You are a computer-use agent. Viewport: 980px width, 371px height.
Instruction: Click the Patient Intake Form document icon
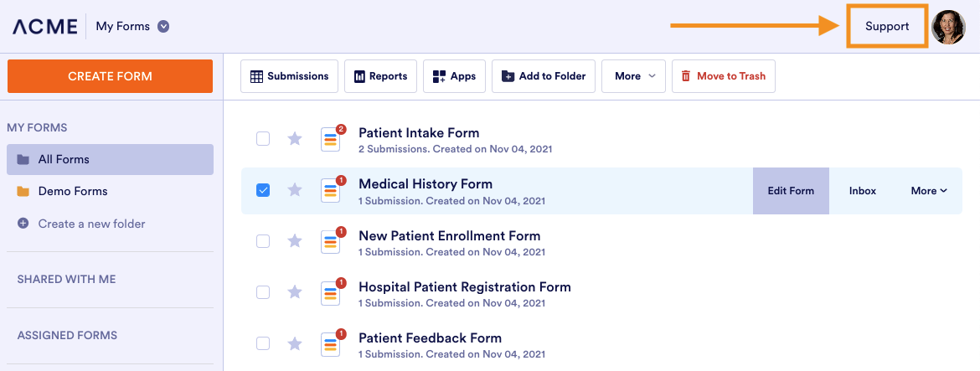(x=331, y=139)
